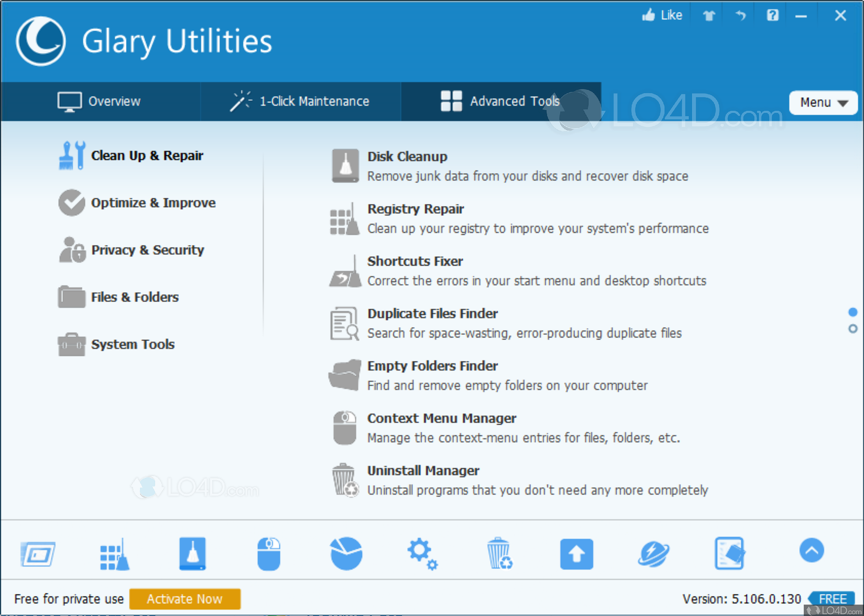Click the Activate Now button

185,599
